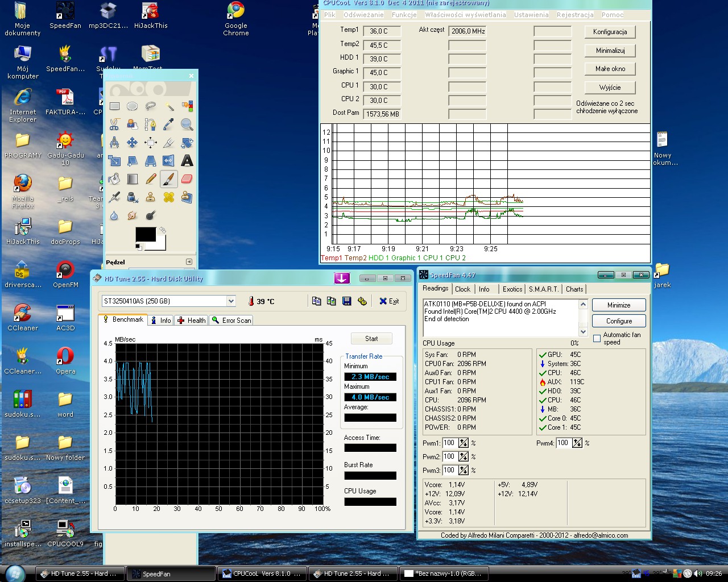This screenshot has height=582, width=728.
Task: Click the volume speaker icon in system tray
Action: [x=697, y=573]
